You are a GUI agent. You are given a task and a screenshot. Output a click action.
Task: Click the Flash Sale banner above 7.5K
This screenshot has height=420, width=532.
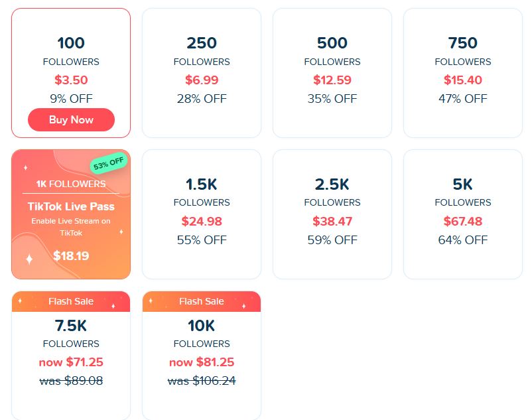(71, 301)
